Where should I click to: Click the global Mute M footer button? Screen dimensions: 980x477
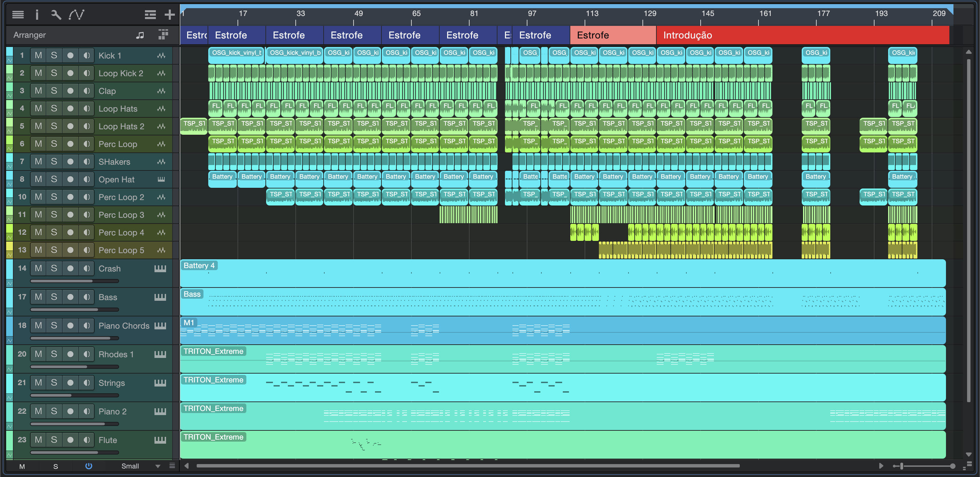22,466
